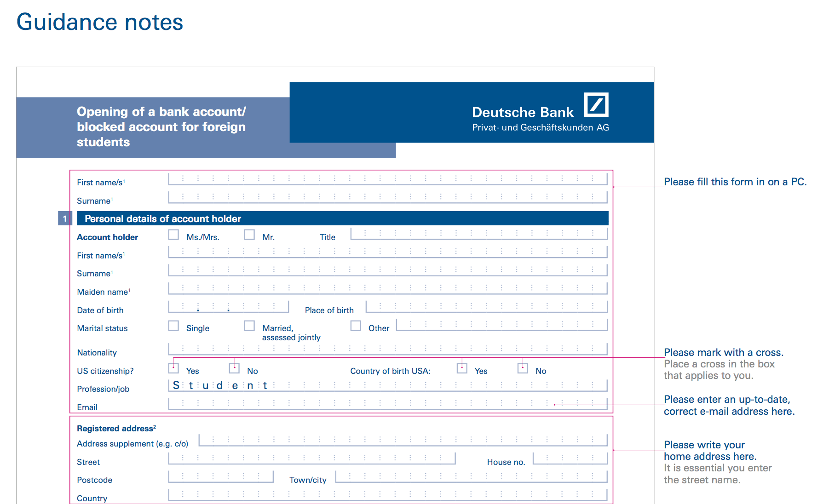Click the Other marital status text field
829x504 pixels.
(502, 325)
